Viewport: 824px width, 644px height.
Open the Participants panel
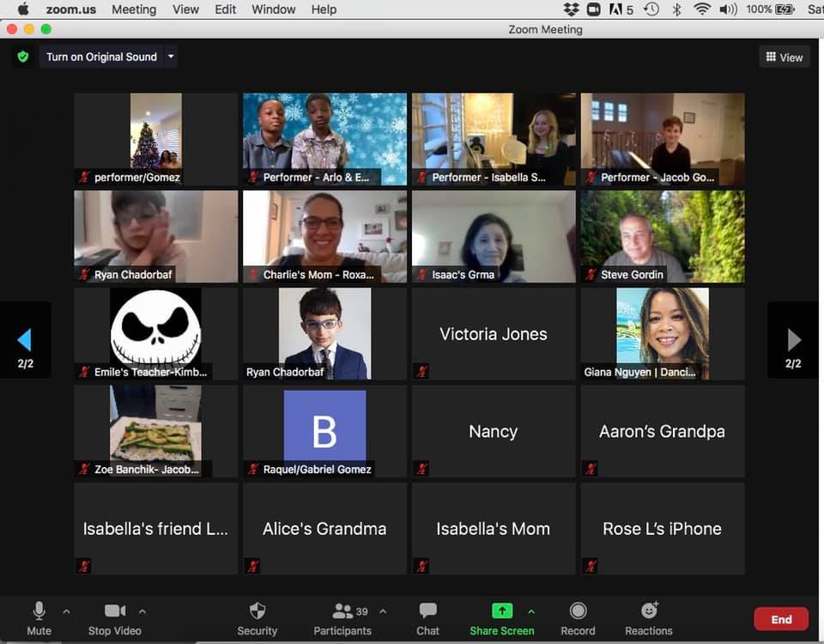coord(342,618)
